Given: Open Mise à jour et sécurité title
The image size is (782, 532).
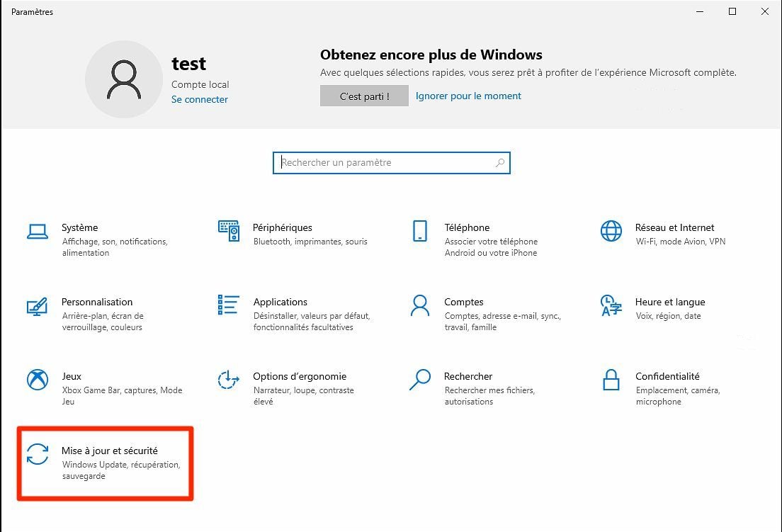Looking at the screenshot, I should point(110,451).
